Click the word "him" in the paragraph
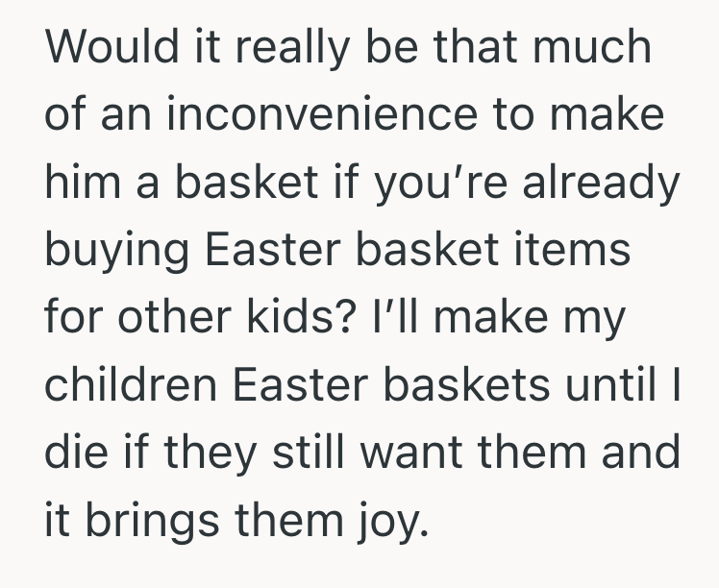Image resolution: width=719 pixels, height=588 pixels. pos(75,183)
